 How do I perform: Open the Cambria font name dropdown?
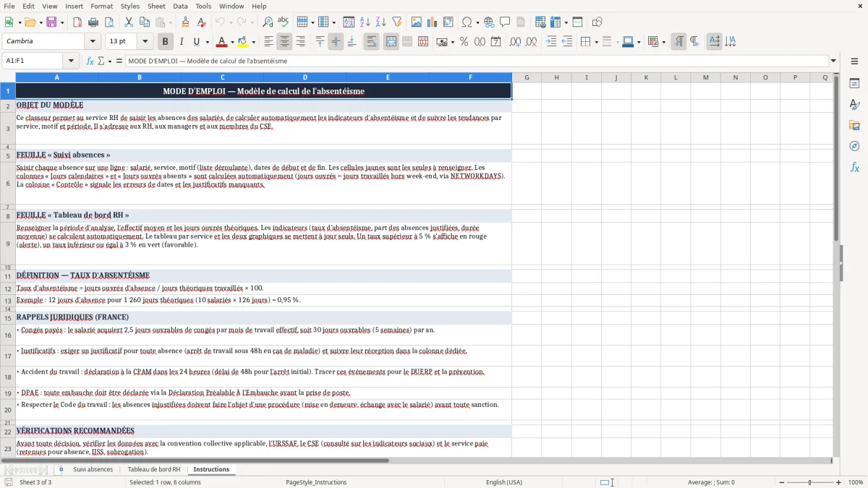click(93, 42)
